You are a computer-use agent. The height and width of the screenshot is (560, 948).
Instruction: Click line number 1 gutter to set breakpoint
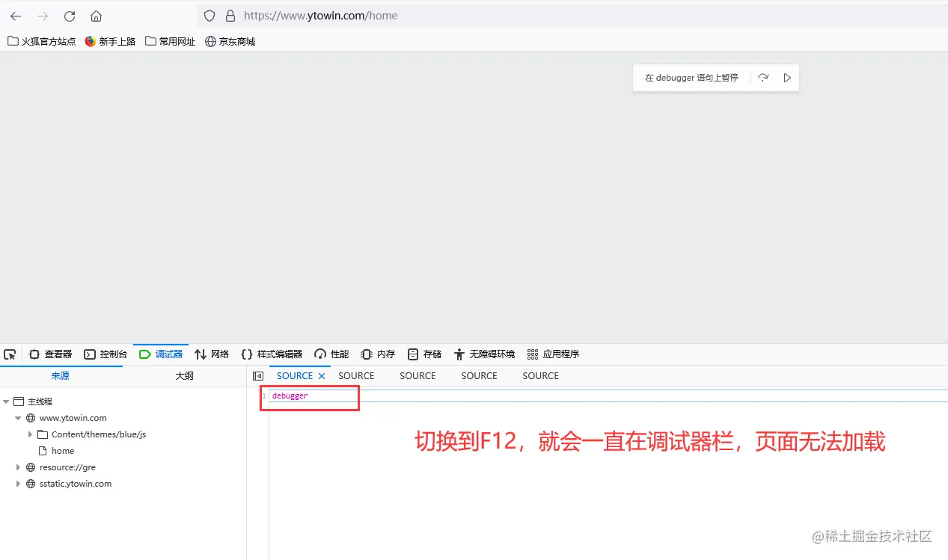[264, 396]
